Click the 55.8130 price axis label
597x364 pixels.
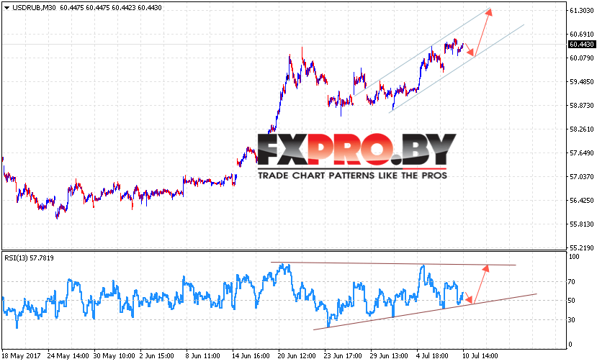[x=582, y=224]
